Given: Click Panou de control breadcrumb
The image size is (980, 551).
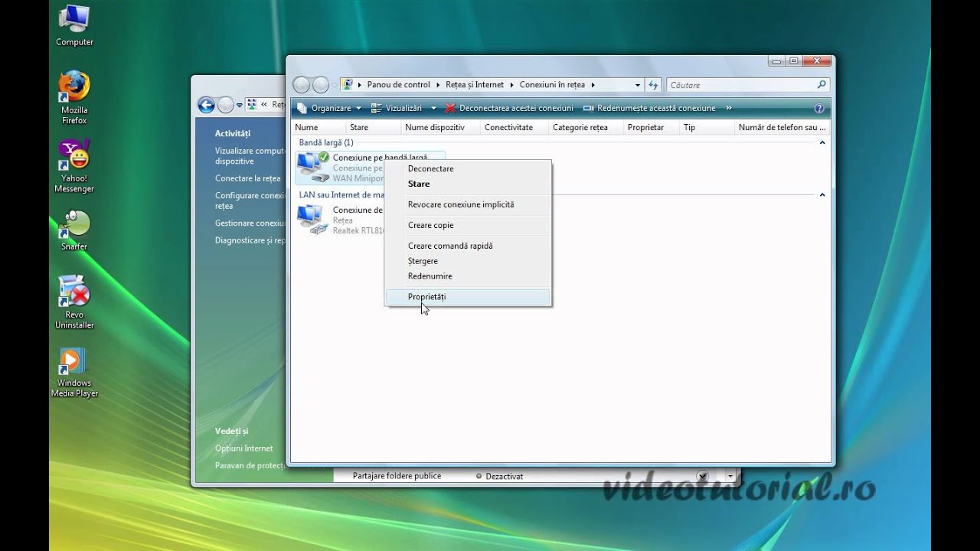Looking at the screenshot, I should pyautogui.click(x=398, y=85).
